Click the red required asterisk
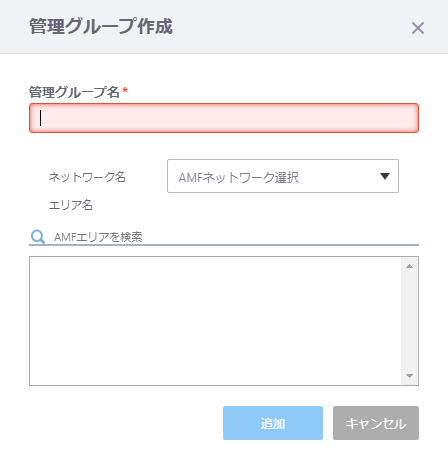448x459 pixels. coord(125,90)
